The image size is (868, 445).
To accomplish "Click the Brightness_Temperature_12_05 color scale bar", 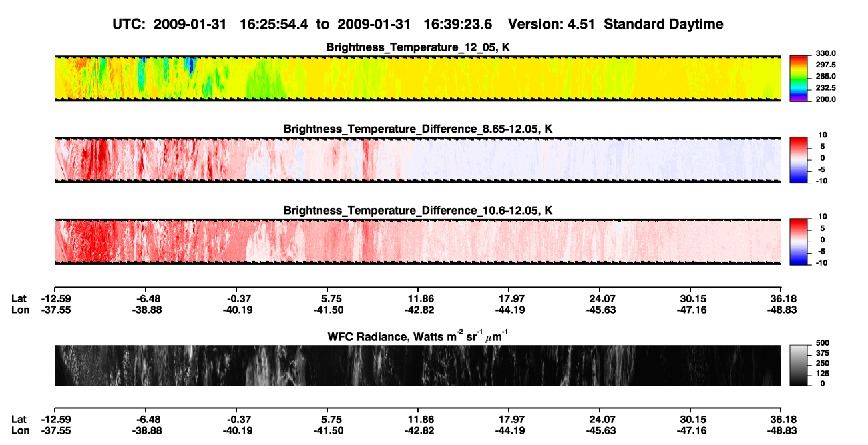I will [x=799, y=78].
